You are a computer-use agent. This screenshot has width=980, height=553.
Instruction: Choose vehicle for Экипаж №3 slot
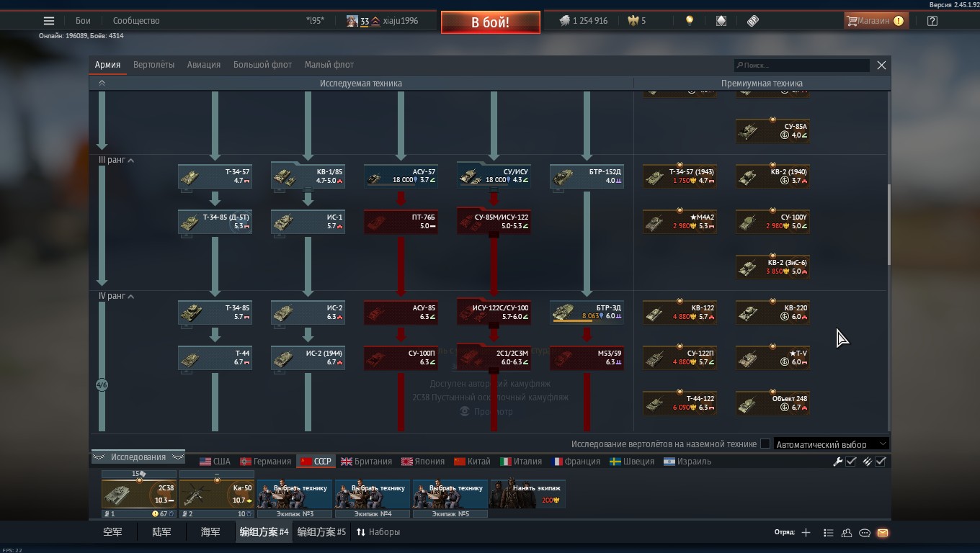(x=295, y=494)
